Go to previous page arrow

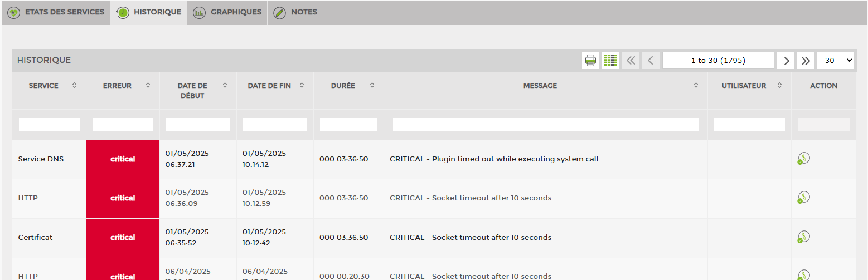[651, 61]
